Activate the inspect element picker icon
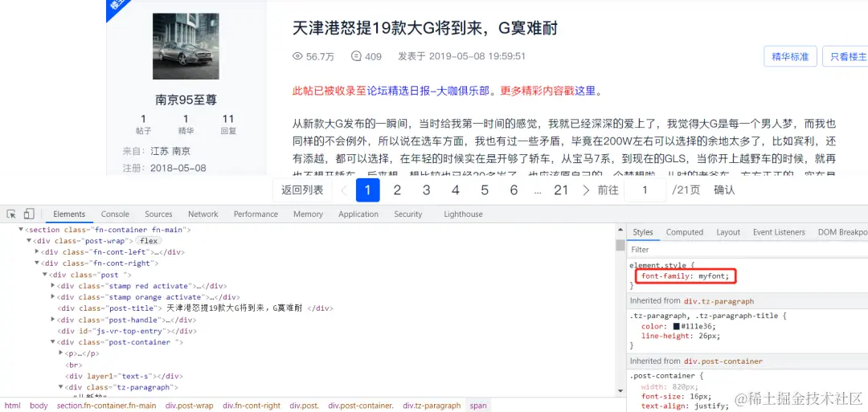868x412 pixels. (11, 214)
